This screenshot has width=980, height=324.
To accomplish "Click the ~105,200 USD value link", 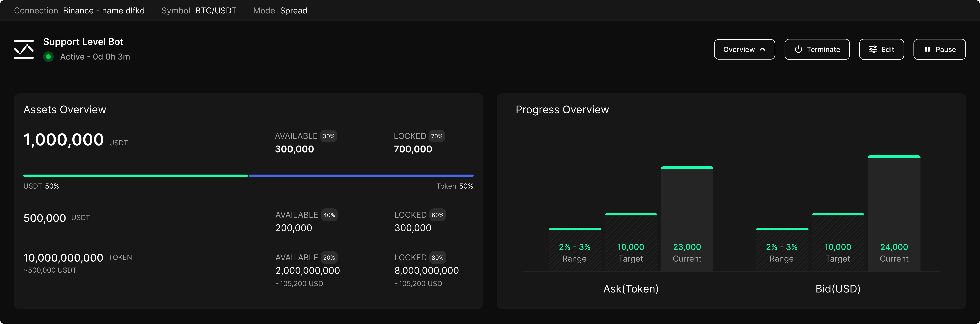I will pos(299,283).
